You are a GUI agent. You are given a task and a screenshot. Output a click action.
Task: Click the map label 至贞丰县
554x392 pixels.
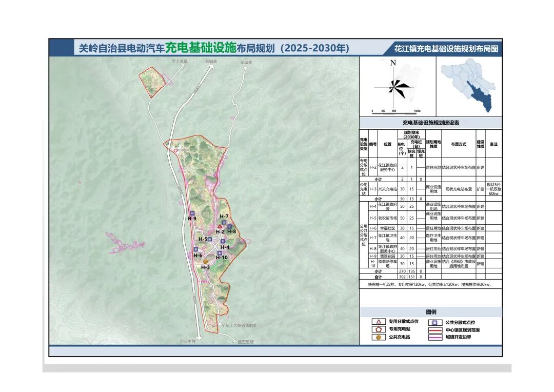(x=187, y=341)
